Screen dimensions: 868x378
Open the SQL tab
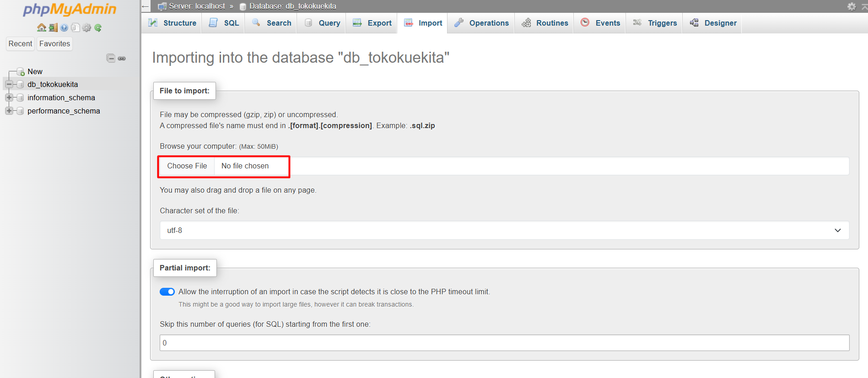[x=224, y=23]
